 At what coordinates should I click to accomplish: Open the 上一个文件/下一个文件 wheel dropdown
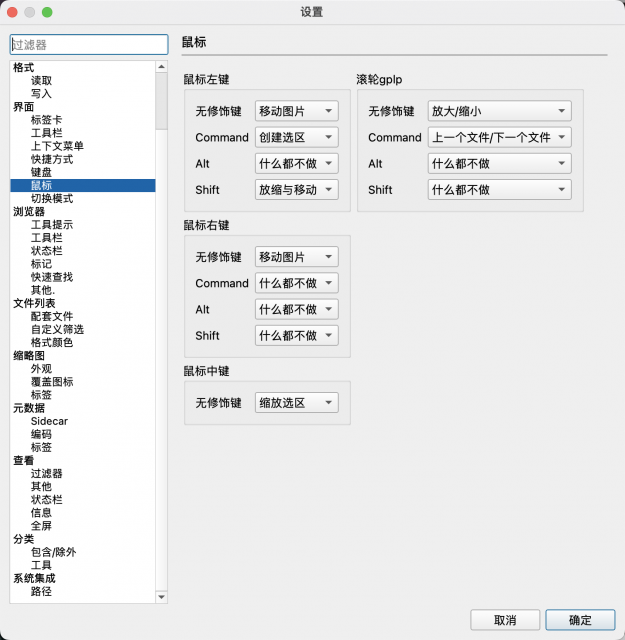coord(499,137)
